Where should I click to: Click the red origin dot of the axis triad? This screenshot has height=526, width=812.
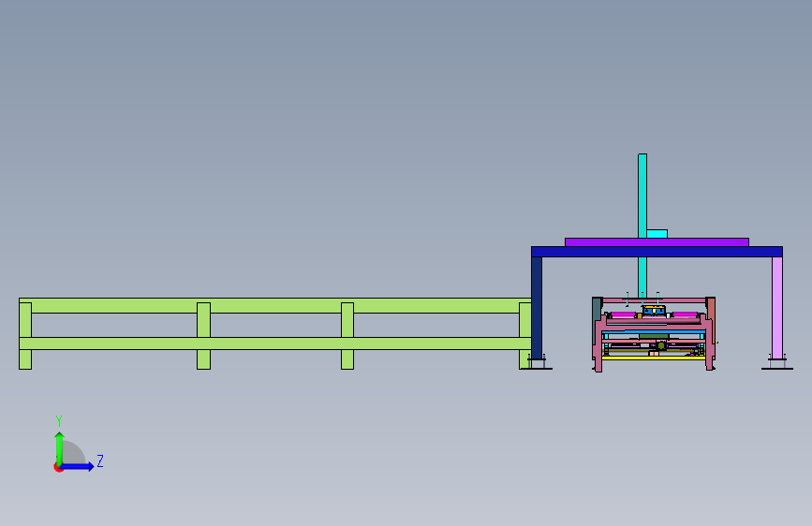pos(58,467)
